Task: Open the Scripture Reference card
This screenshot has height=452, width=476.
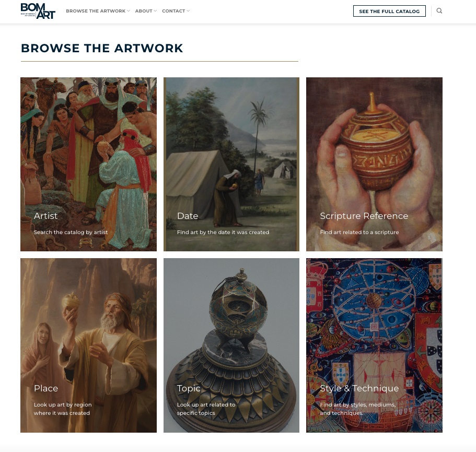Action: [x=374, y=164]
